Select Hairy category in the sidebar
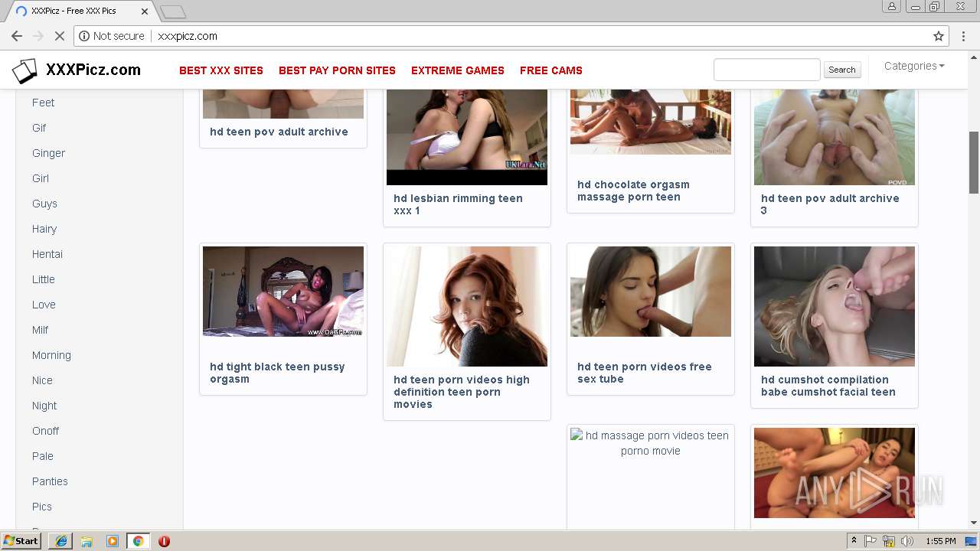The width and height of the screenshot is (980, 551). 44,229
